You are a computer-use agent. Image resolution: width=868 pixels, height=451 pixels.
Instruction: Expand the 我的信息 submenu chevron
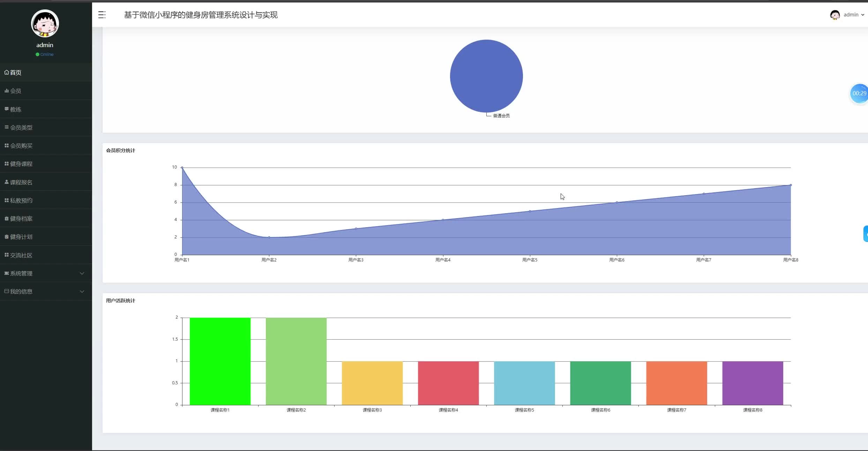tap(82, 291)
